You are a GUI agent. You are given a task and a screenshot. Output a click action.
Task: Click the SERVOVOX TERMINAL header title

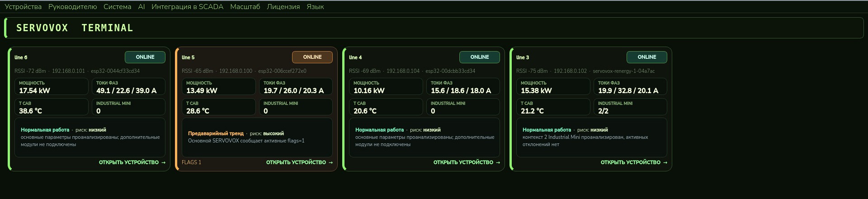[x=75, y=28]
